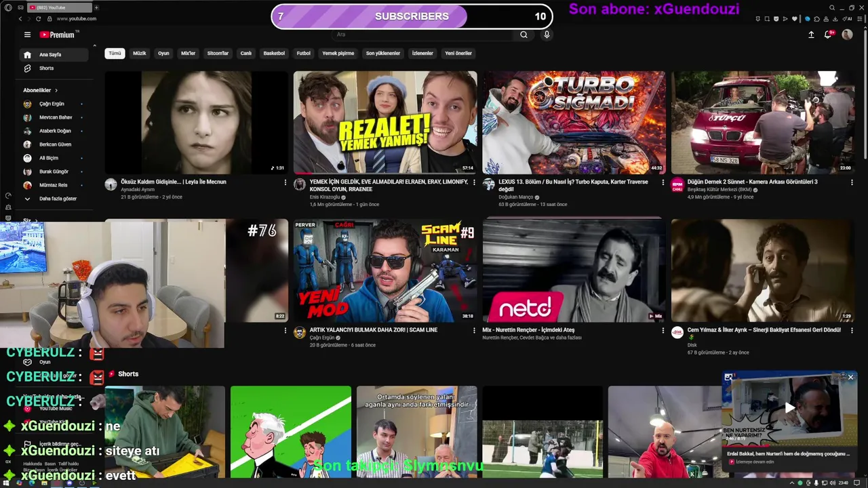Open Beşiktaş Kültür Merkezi channel avatar
868x488 pixels.
point(677,184)
